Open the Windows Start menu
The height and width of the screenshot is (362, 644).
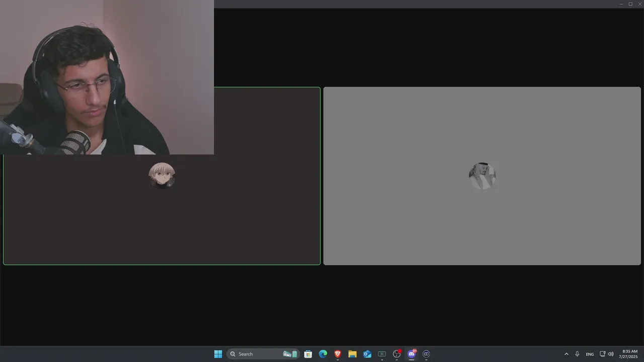click(x=218, y=354)
